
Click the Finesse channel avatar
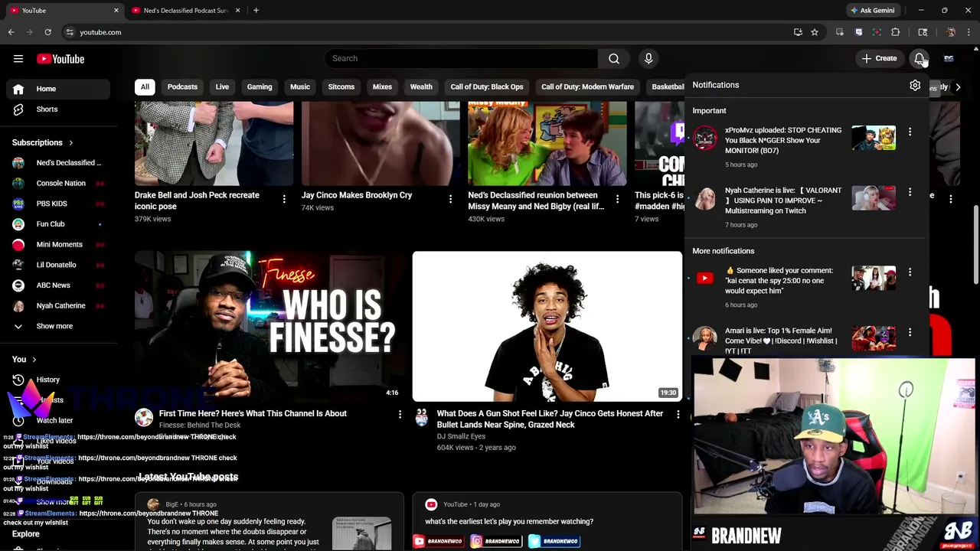(144, 417)
